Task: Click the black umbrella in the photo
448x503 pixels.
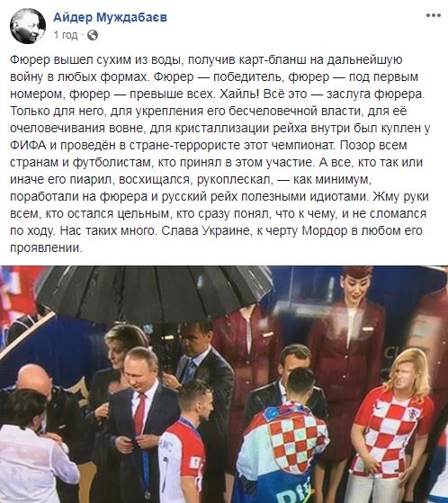Action: [154, 292]
